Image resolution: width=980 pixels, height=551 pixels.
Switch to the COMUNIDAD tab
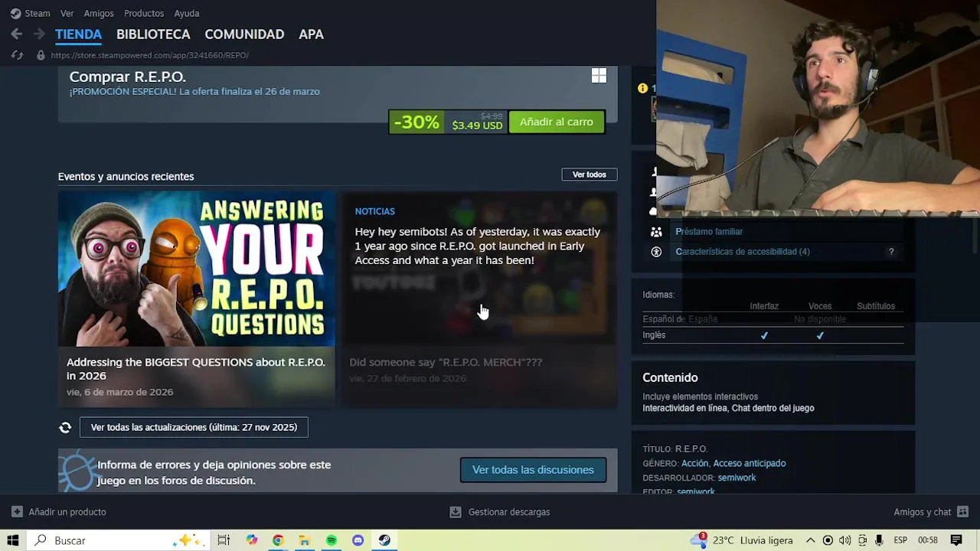(244, 34)
